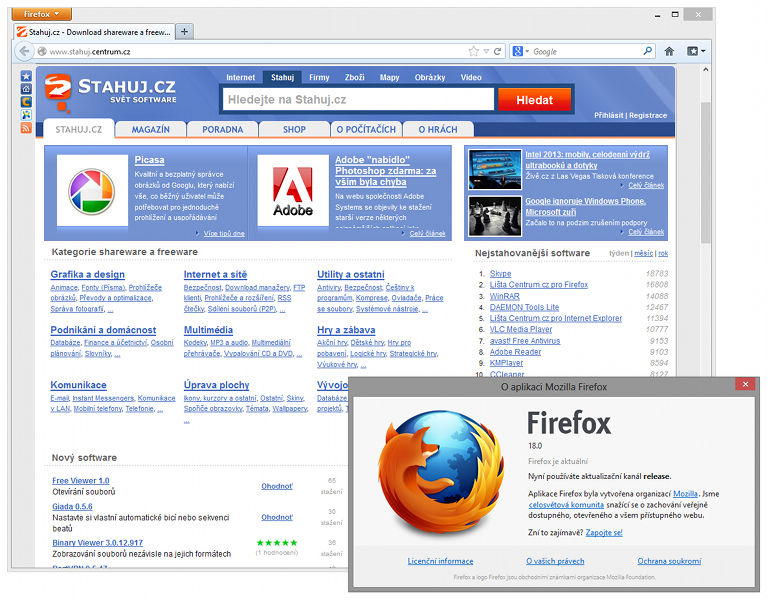
Task: Select the Internet top nav item
Action: tap(240, 77)
